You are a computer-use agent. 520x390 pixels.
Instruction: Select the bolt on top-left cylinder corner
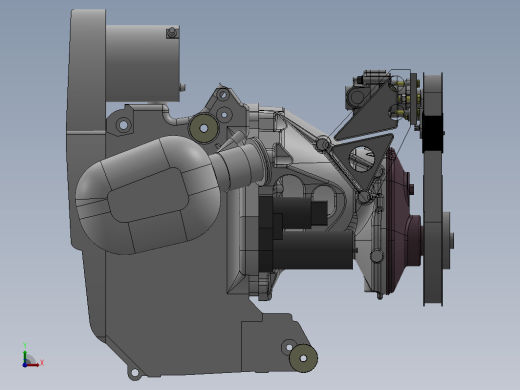[x=172, y=33]
